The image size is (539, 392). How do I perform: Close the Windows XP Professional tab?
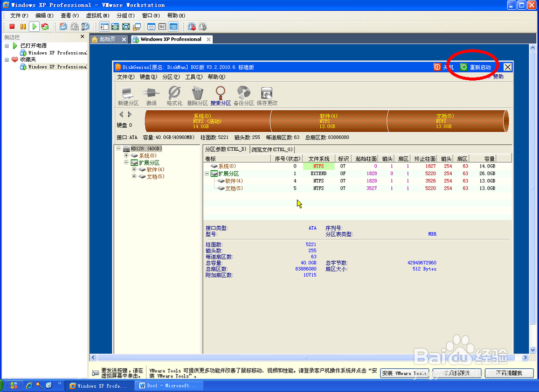(x=208, y=39)
